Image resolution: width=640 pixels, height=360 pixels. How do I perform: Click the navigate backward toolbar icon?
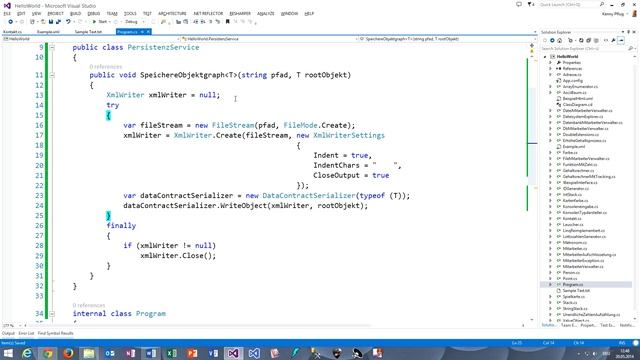(11, 22)
